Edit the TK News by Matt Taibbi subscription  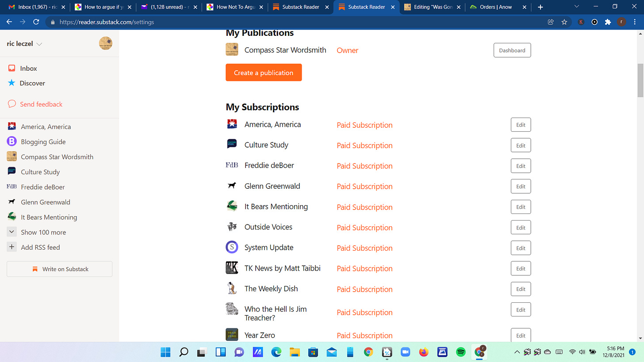[x=521, y=268]
